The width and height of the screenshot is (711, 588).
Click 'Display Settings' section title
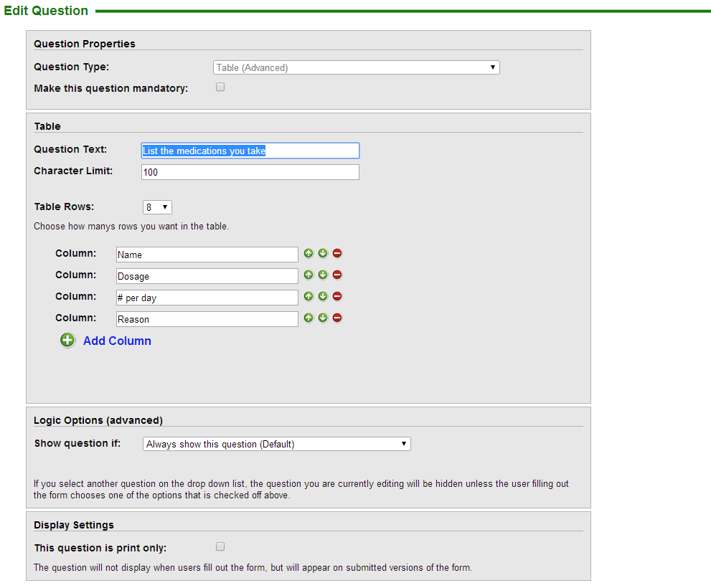tap(74, 525)
